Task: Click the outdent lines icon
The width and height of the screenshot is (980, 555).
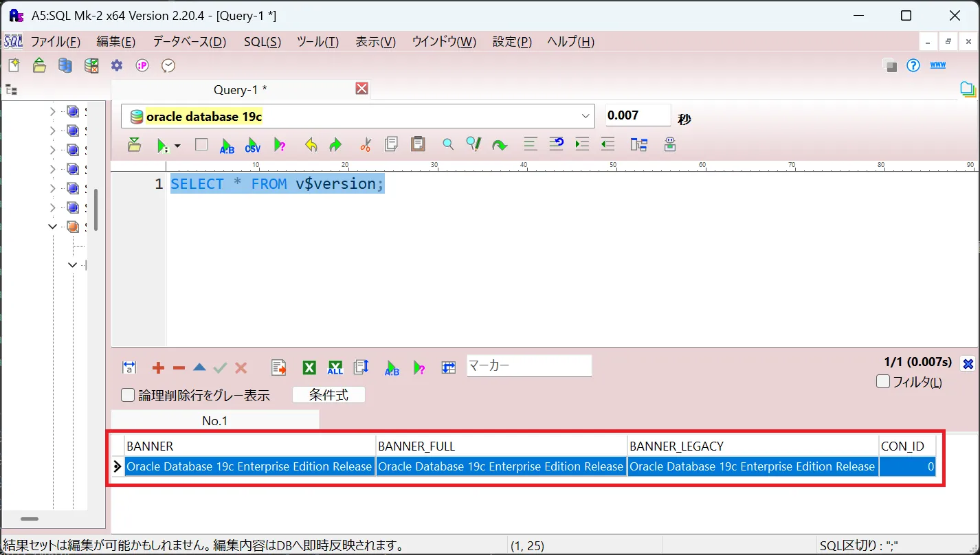Action: [608, 144]
